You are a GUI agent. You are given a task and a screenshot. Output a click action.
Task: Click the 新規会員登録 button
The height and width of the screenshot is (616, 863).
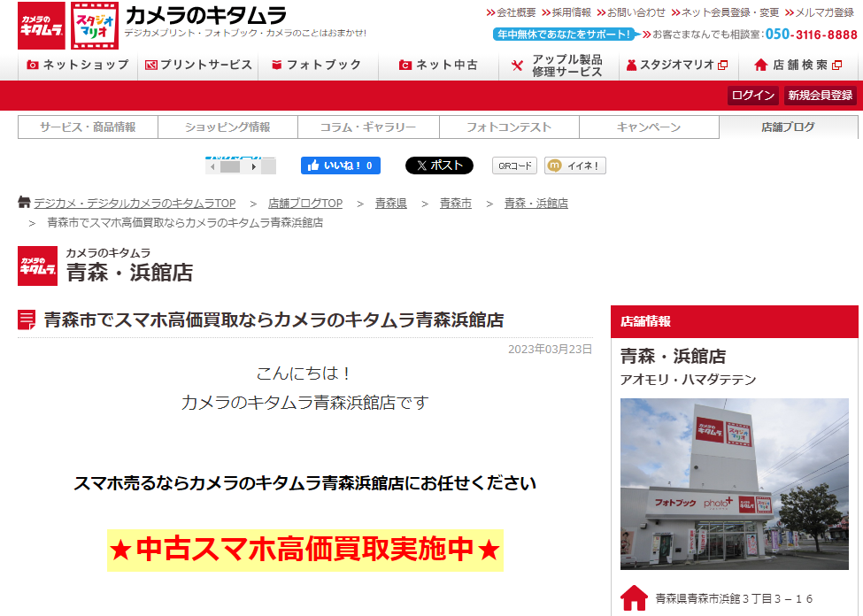(820, 96)
